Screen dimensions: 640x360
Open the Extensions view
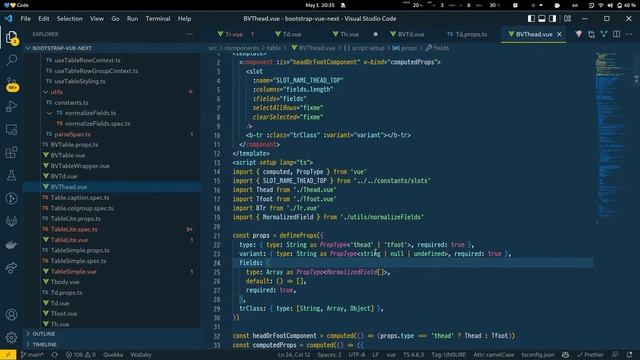coord(11,152)
